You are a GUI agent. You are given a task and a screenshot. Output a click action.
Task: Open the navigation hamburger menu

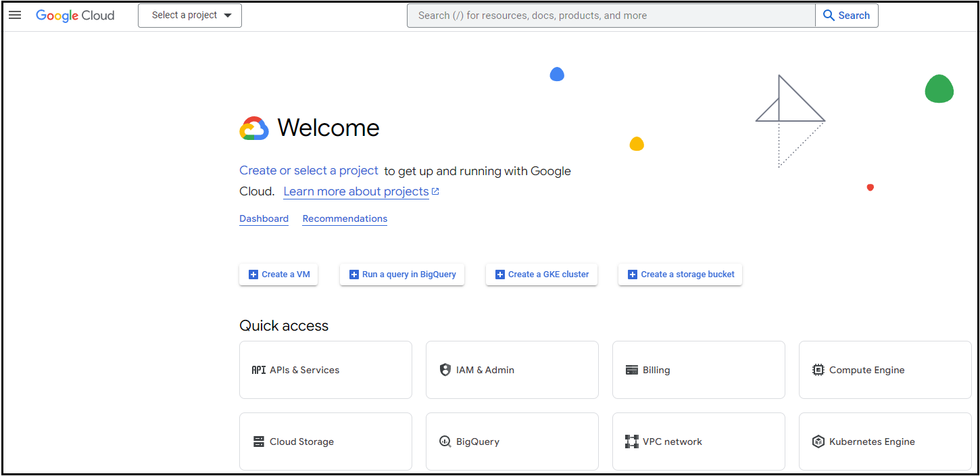coord(15,15)
